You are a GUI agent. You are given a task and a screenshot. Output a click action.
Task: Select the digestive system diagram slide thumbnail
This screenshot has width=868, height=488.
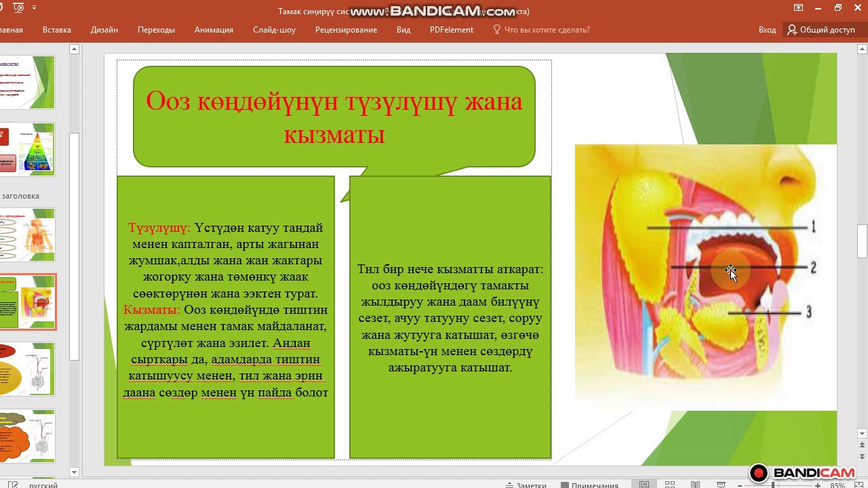27,235
